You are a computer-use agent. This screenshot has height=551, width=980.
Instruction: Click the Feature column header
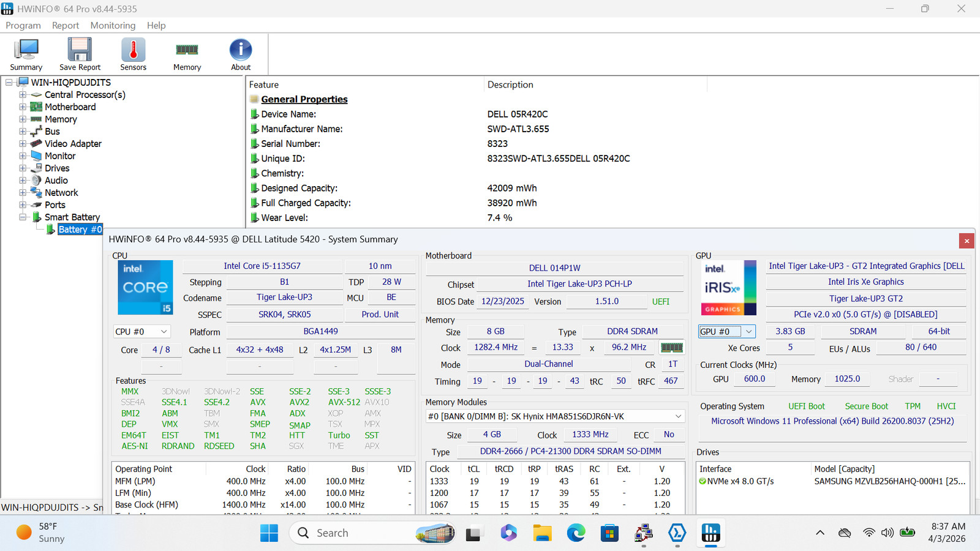(x=264, y=84)
